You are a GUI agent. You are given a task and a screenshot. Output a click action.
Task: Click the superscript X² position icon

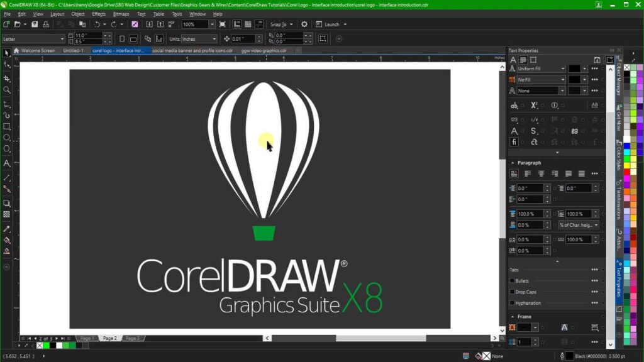pyautogui.click(x=534, y=106)
